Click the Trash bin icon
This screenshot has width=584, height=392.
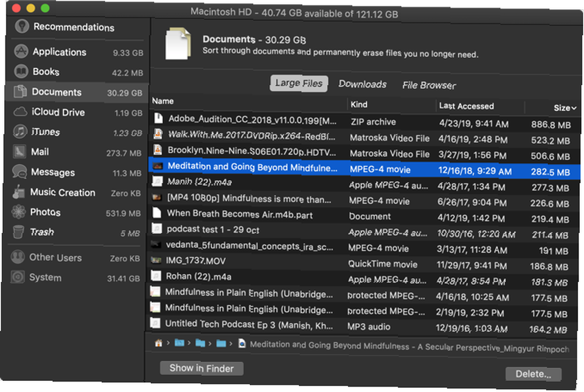click(18, 232)
